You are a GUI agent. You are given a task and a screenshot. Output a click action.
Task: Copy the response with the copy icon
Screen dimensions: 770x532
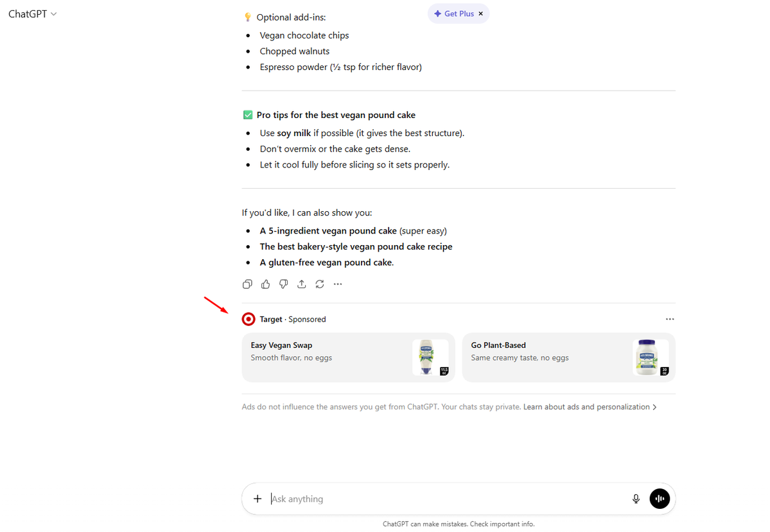coord(247,284)
